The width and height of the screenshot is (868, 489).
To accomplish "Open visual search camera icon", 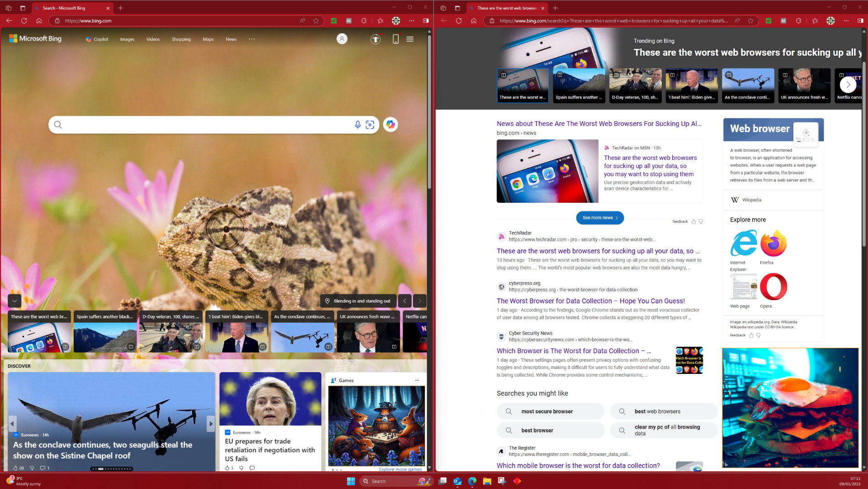I will [x=370, y=125].
